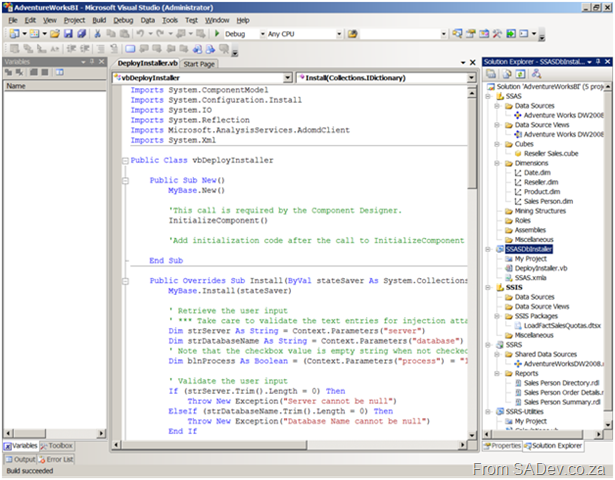615x480 pixels.
Task: Open the Tools menu
Action: pyautogui.click(x=170, y=20)
